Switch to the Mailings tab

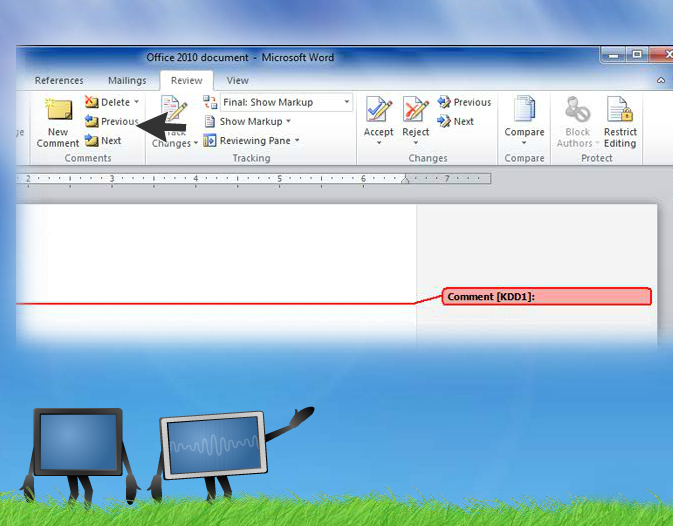(127, 81)
